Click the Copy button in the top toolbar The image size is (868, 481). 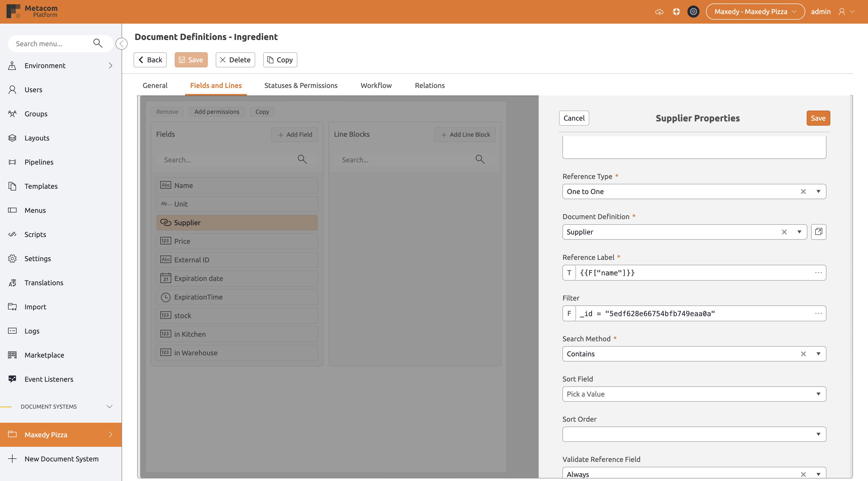pyautogui.click(x=280, y=60)
